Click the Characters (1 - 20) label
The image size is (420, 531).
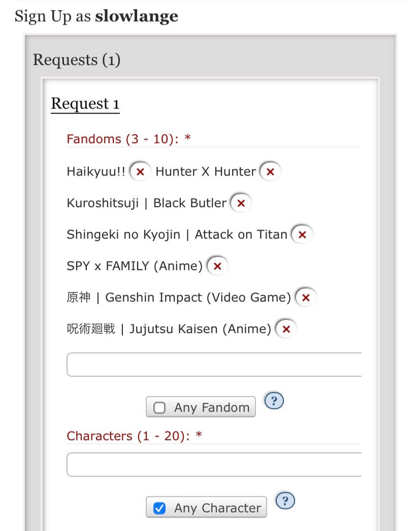point(134,436)
